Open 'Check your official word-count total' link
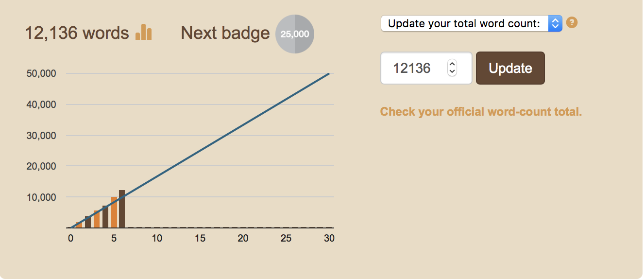 [481, 112]
